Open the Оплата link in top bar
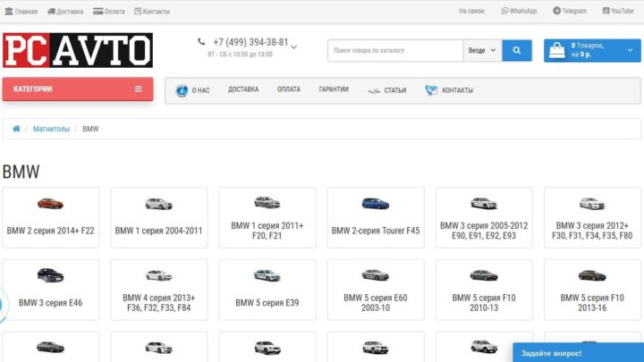Image resolution: width=644 pixels, height=362 pixels. click(109, 11)
